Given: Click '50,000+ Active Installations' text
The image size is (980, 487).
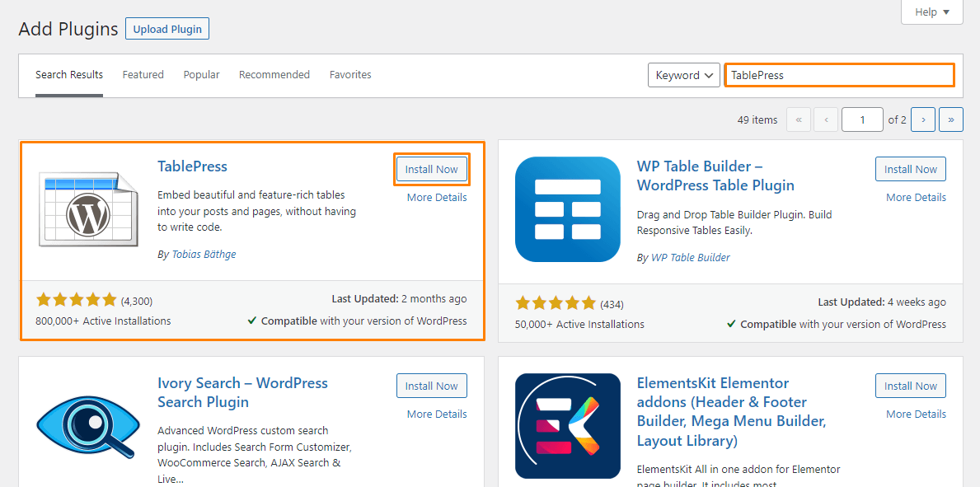Looking at the screenshot, I should point(580,325).
